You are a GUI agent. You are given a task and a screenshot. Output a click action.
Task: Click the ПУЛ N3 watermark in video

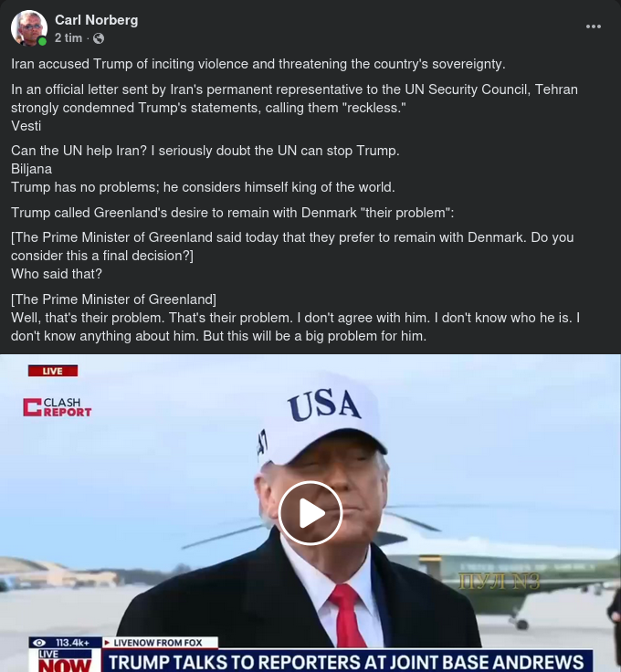500,582
